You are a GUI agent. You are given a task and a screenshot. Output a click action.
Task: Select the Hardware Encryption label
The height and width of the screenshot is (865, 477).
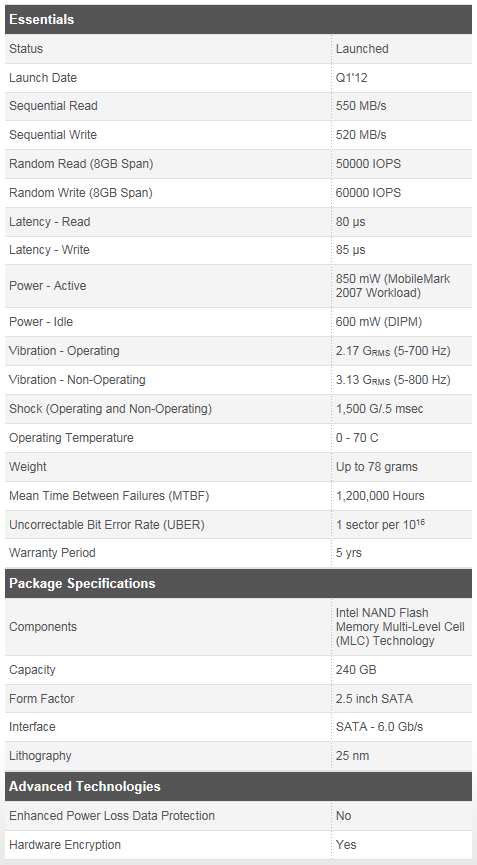(x=65, y=845)
